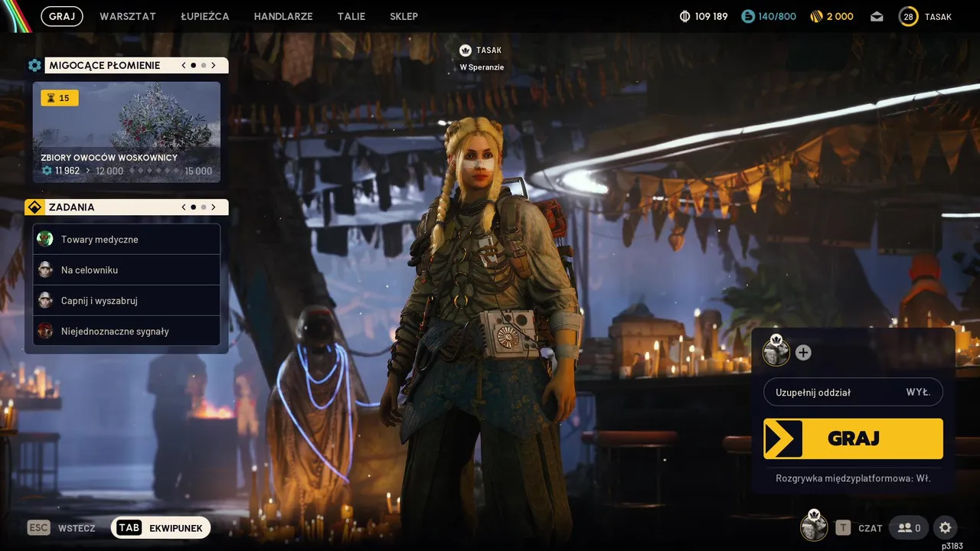Click the coin currency icon next to 109 189

coord(685,16)
